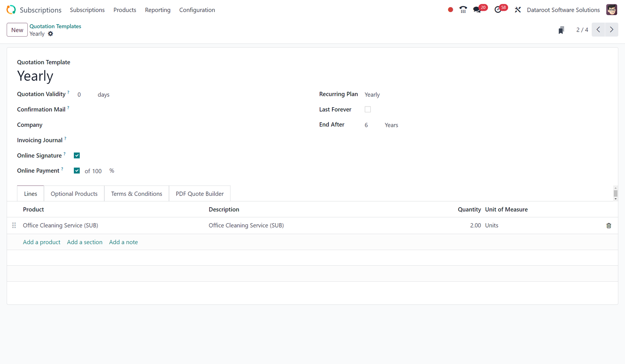Open the Configuration menu
This screenshot has height=364, width=625.
(x=197, y=10)
